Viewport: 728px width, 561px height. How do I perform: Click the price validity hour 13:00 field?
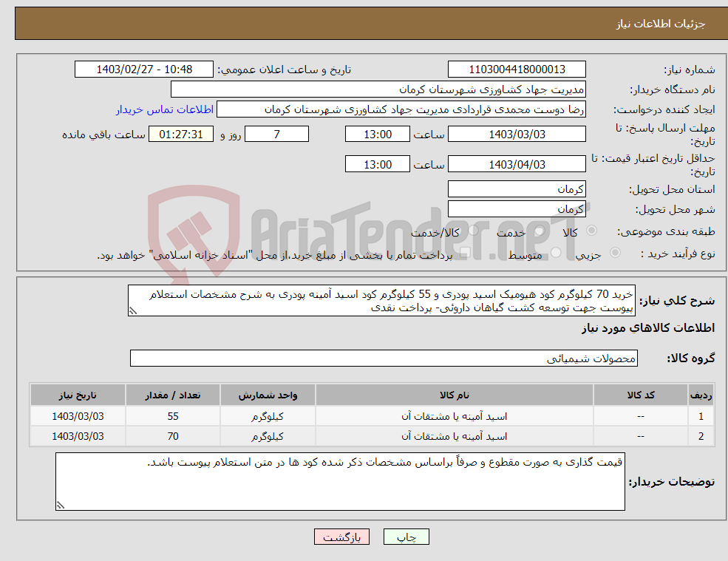tap(378, 164)
